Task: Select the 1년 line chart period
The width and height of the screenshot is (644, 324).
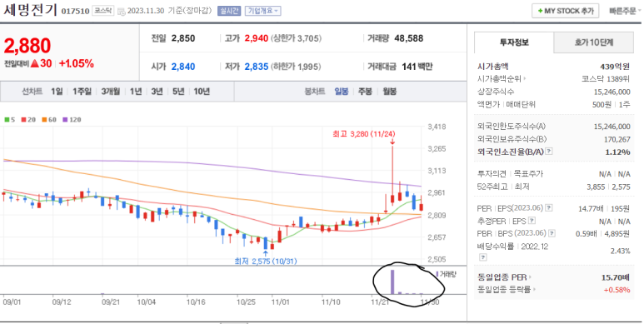Action: click(136, 91)
